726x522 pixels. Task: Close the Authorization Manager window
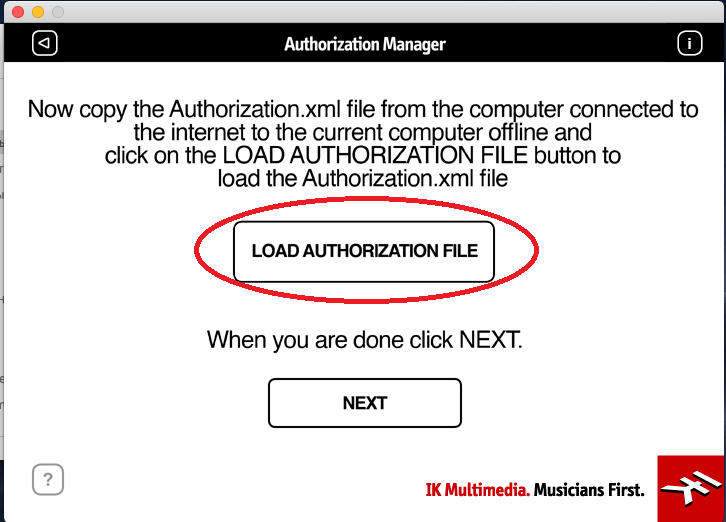[18, 12]
